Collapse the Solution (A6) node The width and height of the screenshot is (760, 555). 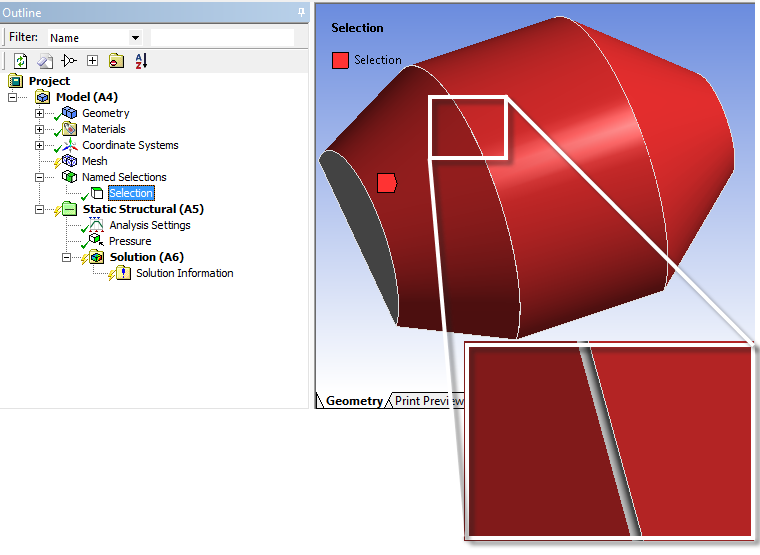coord(66,257)
